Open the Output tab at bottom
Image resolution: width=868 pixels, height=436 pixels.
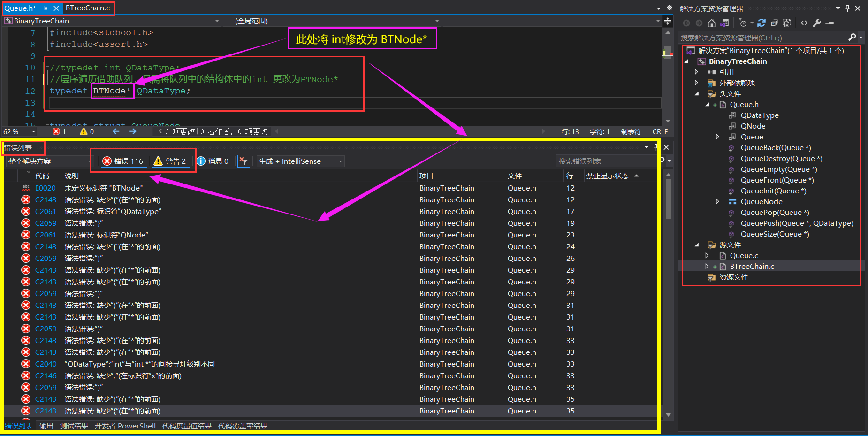pyautogui.click(x=46, y=426)
